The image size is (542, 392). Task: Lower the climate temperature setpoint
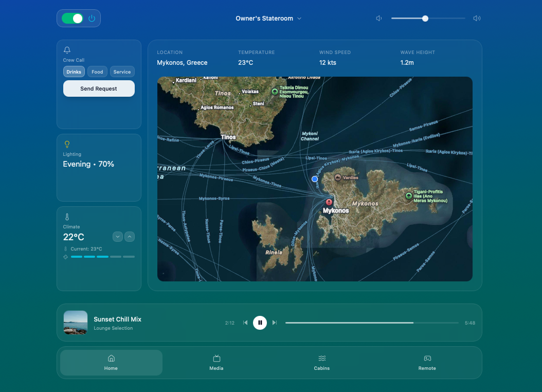[118, 237]
